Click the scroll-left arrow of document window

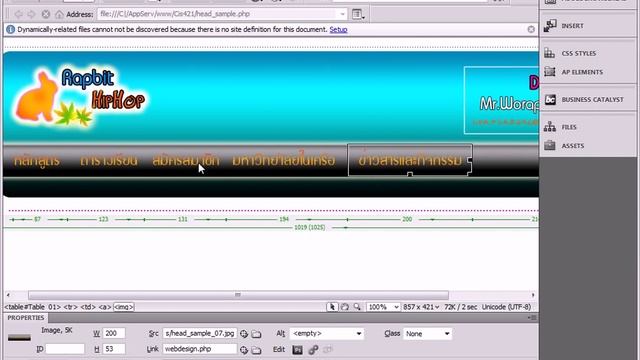click(x=8, y=295)
